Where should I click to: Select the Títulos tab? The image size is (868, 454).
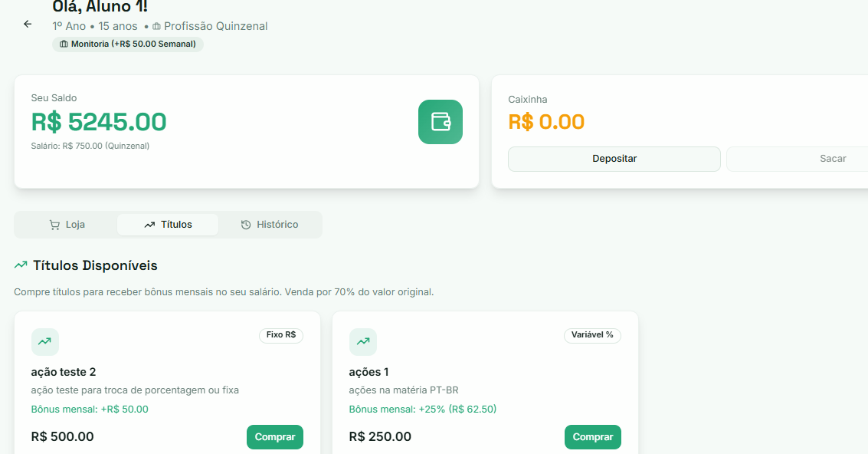tap(168, 225)
